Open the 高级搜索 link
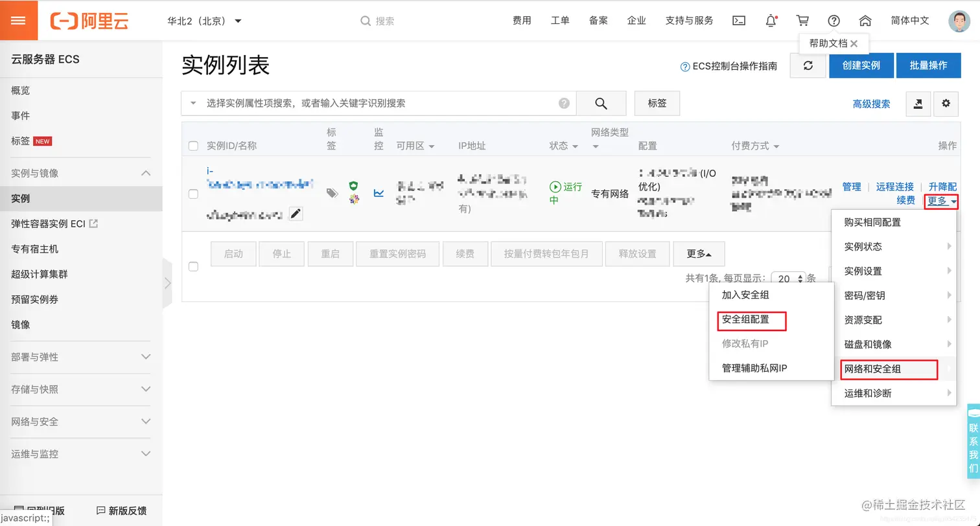The width and height of the screenshot is (980, 526). 871,104
